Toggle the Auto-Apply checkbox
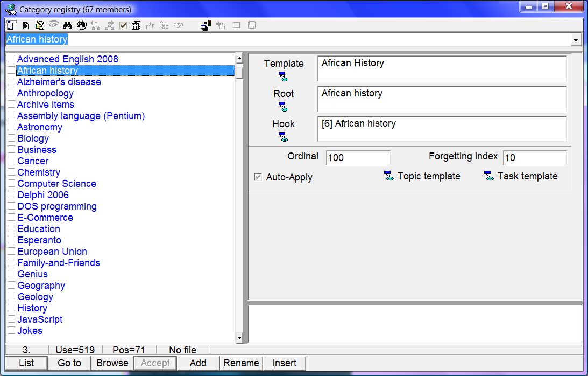Viewport: 588px width, 376px height. click(258, 177)
